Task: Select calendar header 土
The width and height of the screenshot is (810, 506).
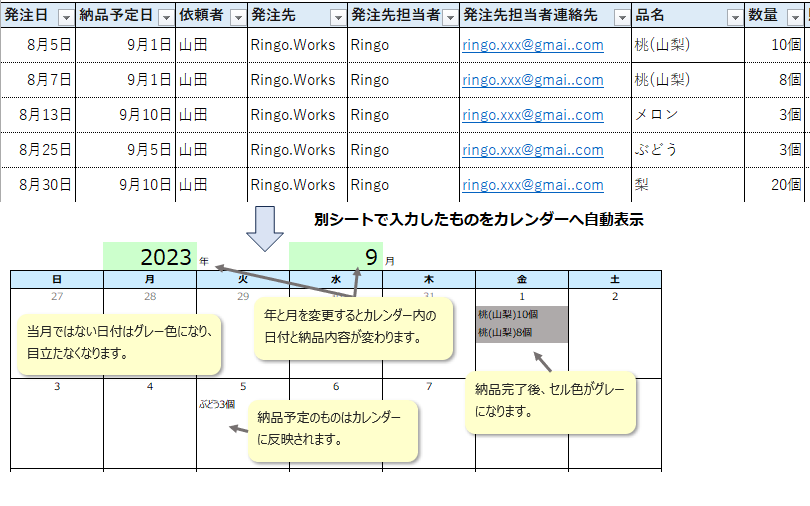Action: [x=615, y=279]
